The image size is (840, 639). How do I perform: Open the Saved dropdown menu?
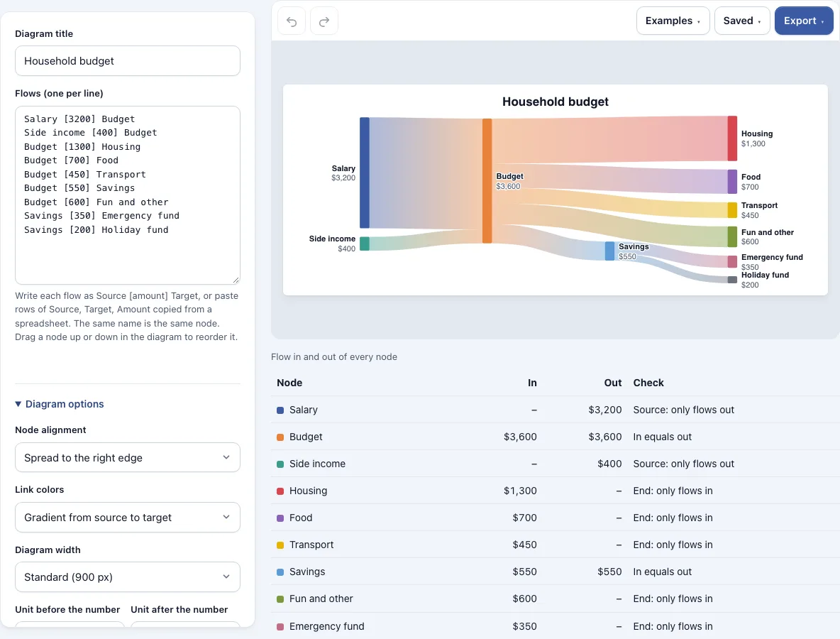coord(742,21)
